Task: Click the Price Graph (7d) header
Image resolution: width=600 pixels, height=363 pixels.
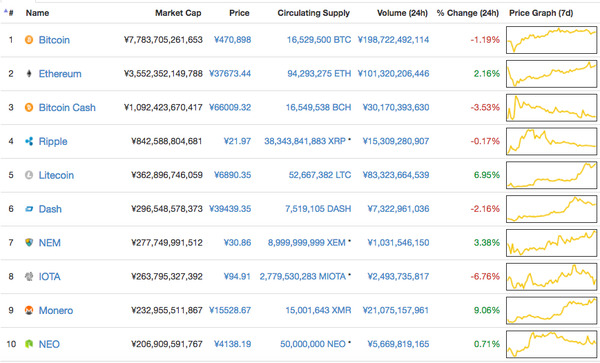Action: point(541,13)
